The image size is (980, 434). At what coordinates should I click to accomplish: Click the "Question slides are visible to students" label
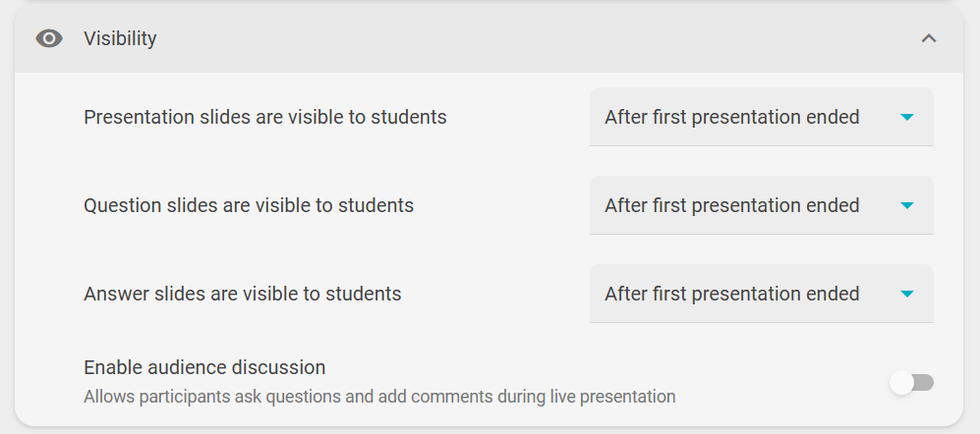(249, 205)
